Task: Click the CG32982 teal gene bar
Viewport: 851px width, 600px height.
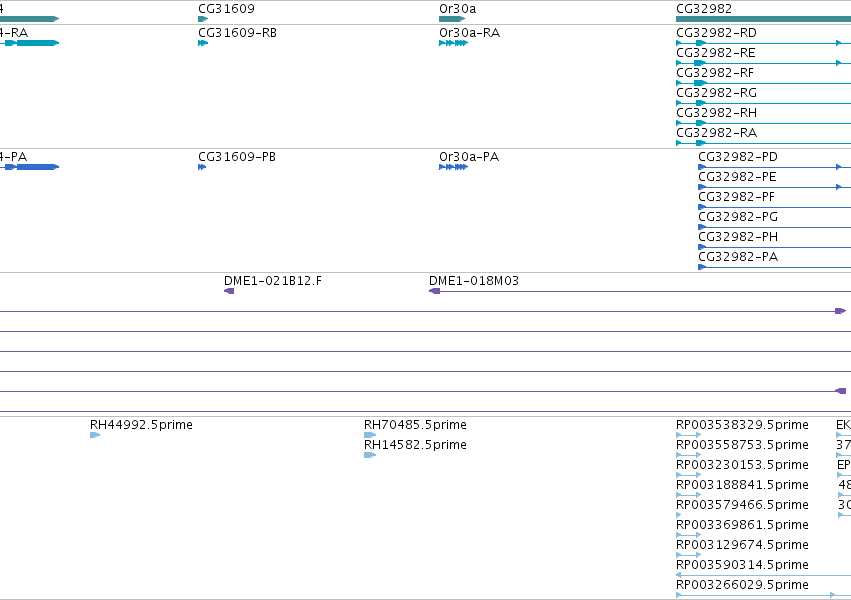Action: tap(763, 19)
